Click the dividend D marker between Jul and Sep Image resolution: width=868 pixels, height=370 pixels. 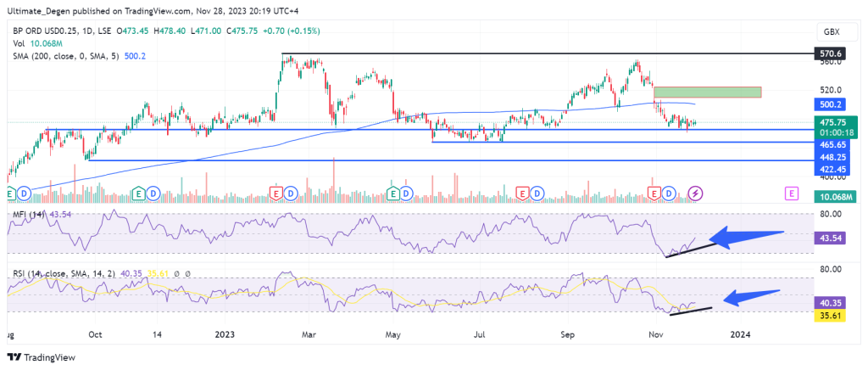(x=536, y=193)
